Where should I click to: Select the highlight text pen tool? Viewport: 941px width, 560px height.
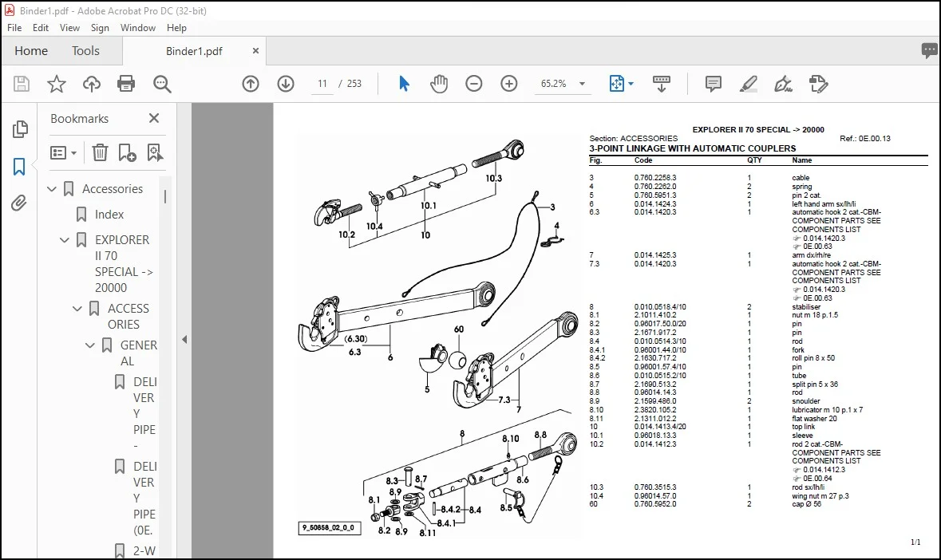(x=748, y=84)
